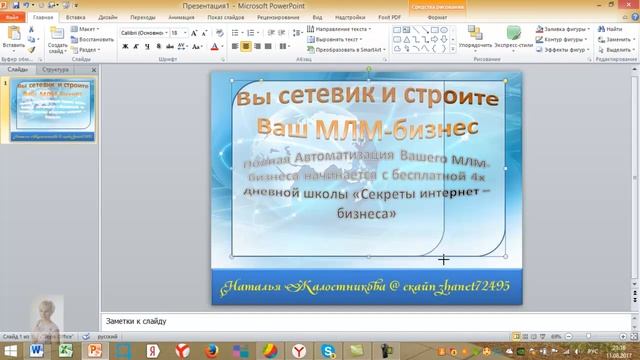Click the Select (Выделить) button
This screenshot has width=640, height=360.
pyautogui.click(x=616, y=50)
